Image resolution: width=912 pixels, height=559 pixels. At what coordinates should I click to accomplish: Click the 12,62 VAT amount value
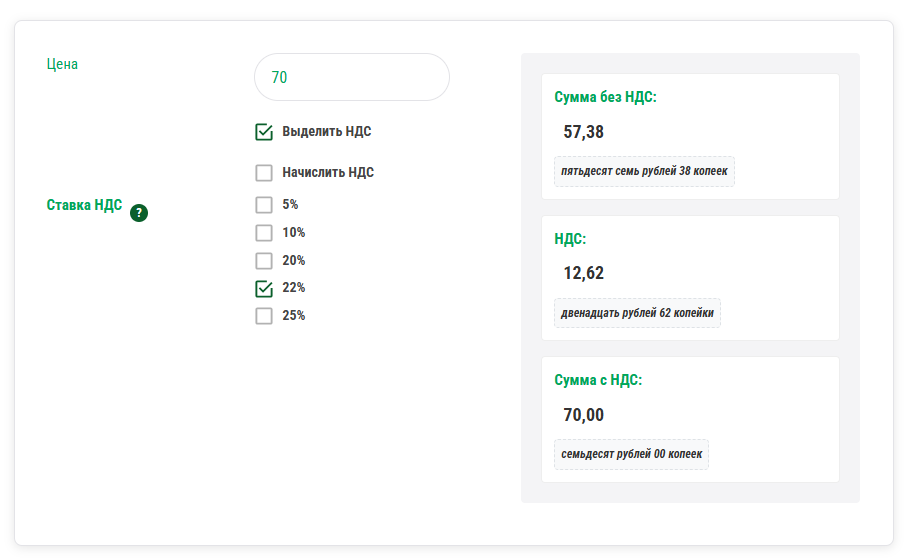pos(584,273)
